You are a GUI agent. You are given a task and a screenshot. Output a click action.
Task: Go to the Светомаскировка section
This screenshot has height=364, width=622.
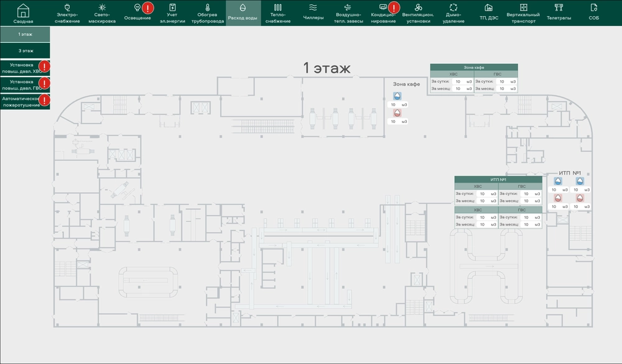(102, 13)
